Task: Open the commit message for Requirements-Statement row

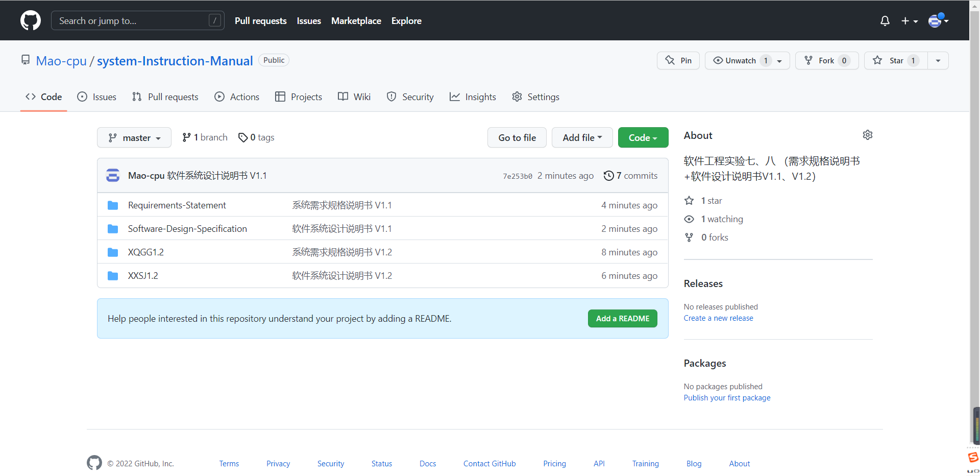Action: [x=342, y=205]
